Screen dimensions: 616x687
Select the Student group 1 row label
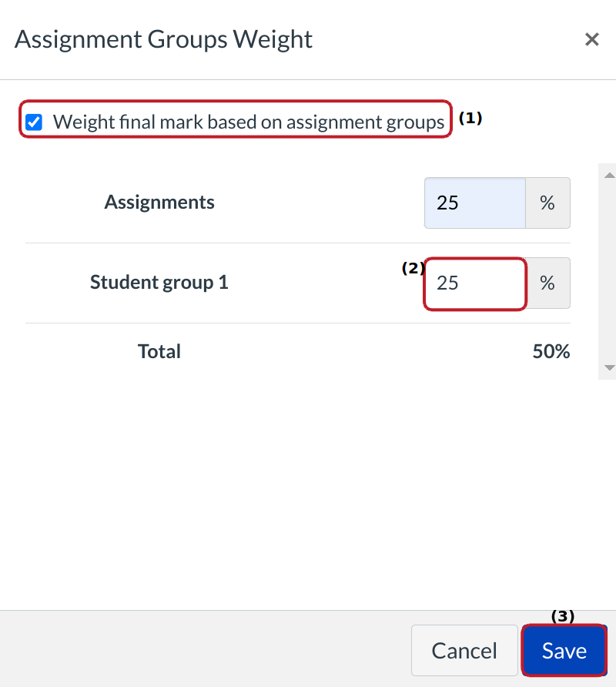point(159,282)
